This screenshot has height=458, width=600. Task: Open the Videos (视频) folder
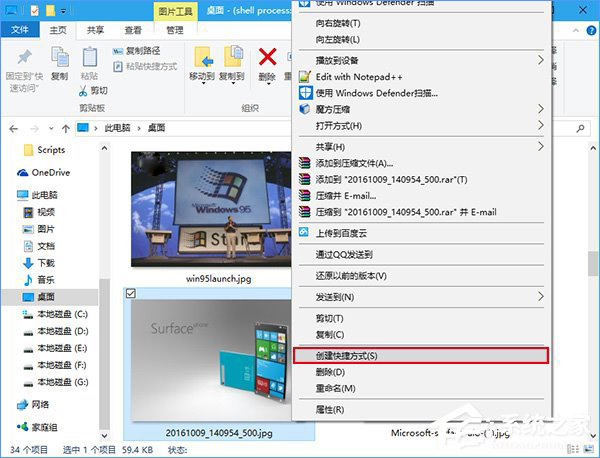click(39, 212)
